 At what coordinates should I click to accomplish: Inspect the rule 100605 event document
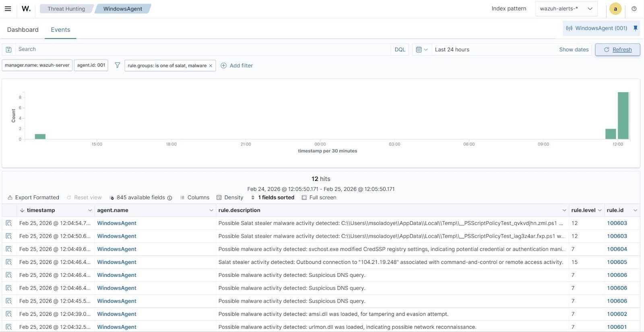point(9,262)
